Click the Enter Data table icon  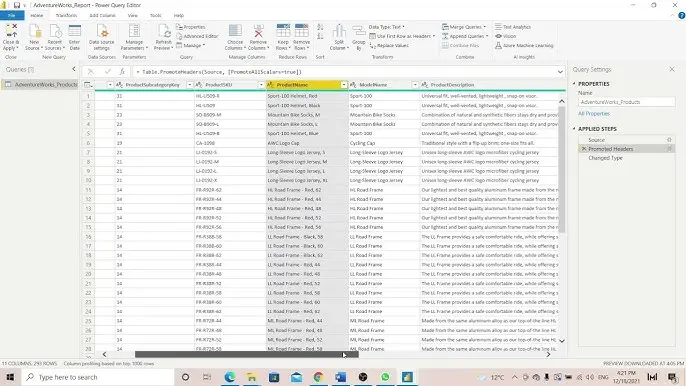(75, 32)
